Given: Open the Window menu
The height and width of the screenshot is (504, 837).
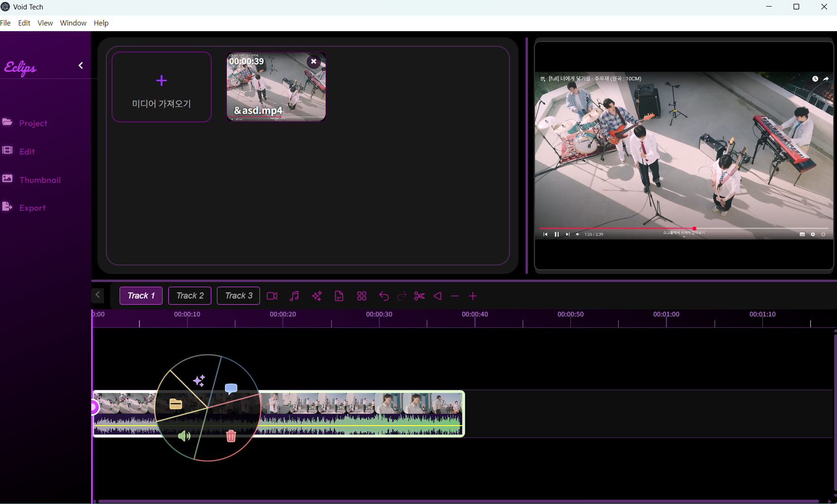Looking at the screenshot, I should (73, 23).
